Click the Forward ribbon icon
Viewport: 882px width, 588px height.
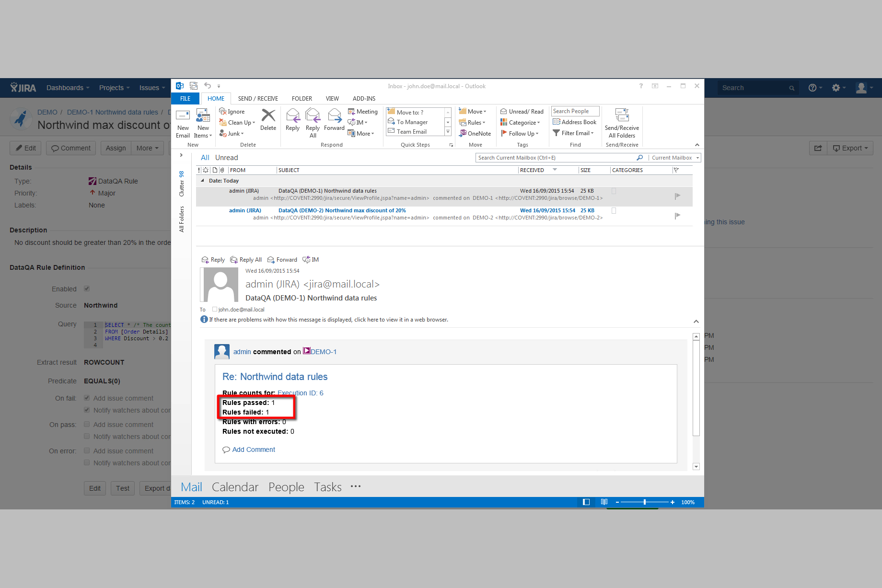(335, 115)
